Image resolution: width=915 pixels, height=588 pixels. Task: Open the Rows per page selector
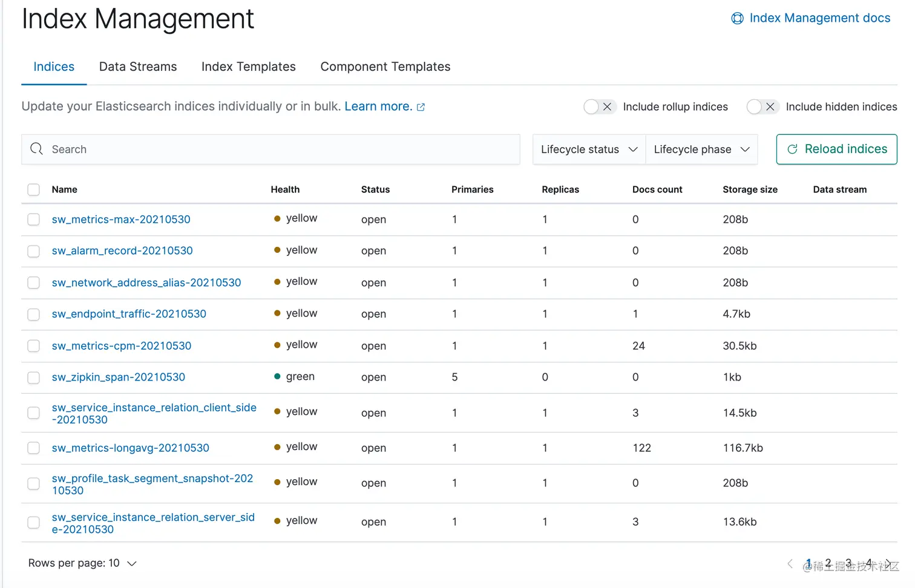82,563
